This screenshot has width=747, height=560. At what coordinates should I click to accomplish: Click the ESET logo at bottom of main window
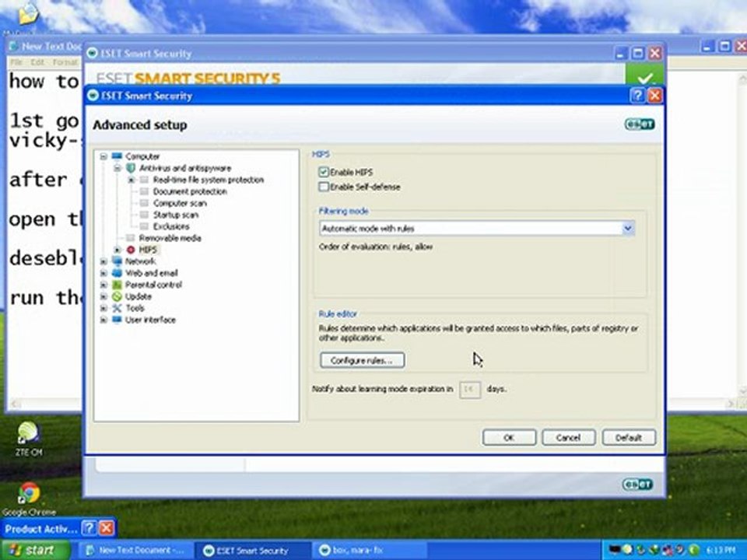637,485
